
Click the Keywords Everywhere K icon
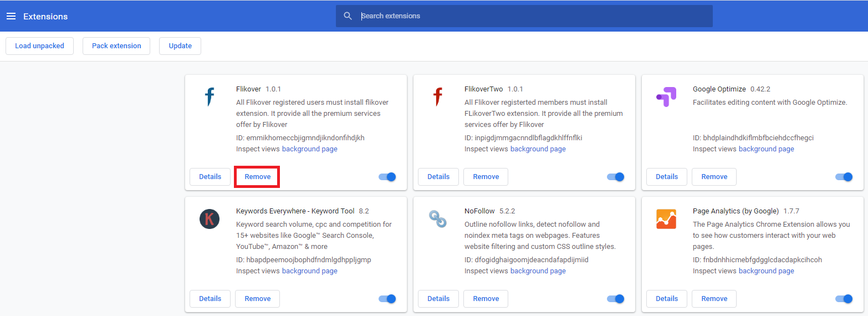click(210, 219)
